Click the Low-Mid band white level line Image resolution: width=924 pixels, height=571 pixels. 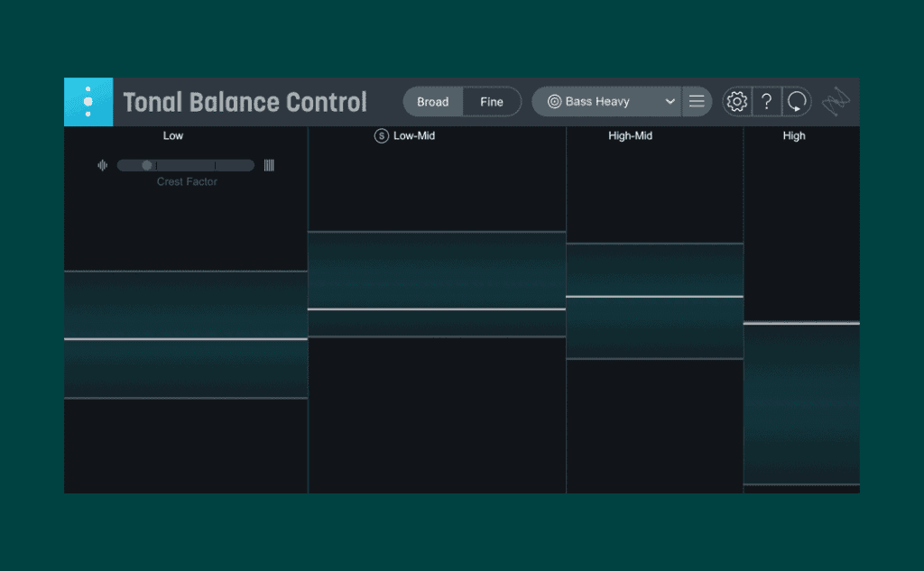437,309
